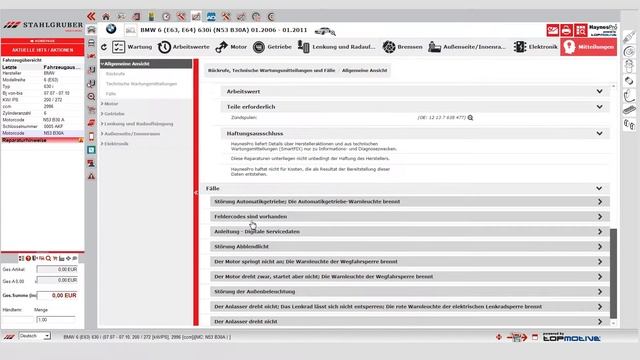This screenshot has width=640, height=360.
Task: Open the blue AD icon in top toolbar
Action: (x=211, y=17)
